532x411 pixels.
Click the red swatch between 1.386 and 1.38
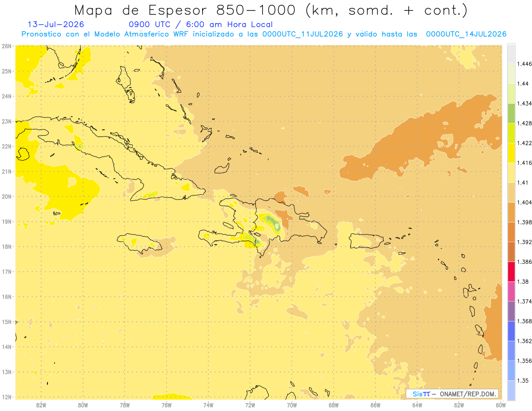[x=511, y=272]
